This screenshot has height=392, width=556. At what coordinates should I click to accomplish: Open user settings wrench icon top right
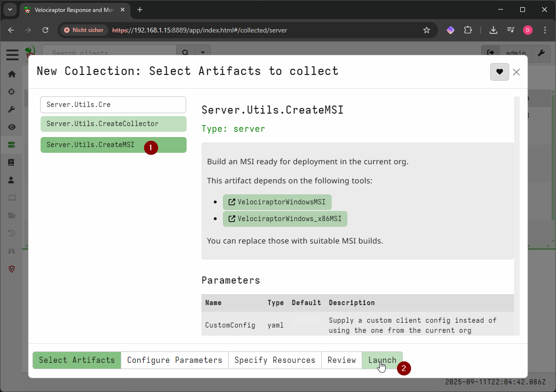point(541,53)
